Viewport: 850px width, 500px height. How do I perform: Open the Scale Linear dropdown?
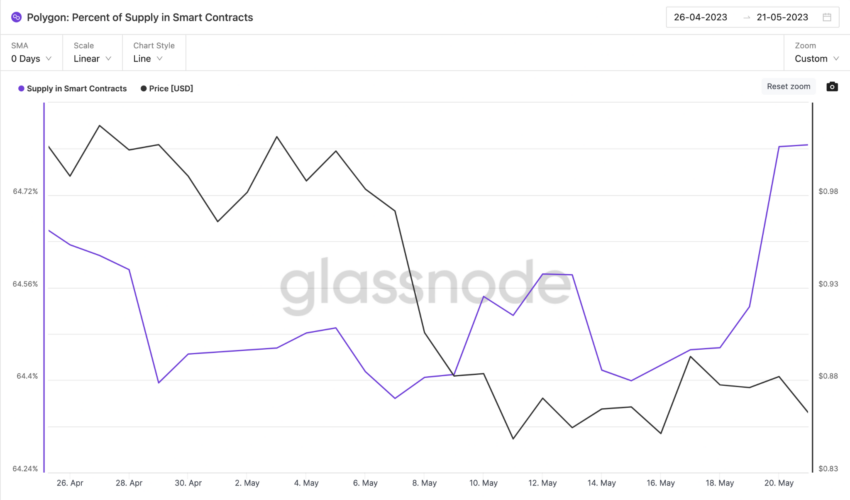pyautogui.click(x=93, y=53)
